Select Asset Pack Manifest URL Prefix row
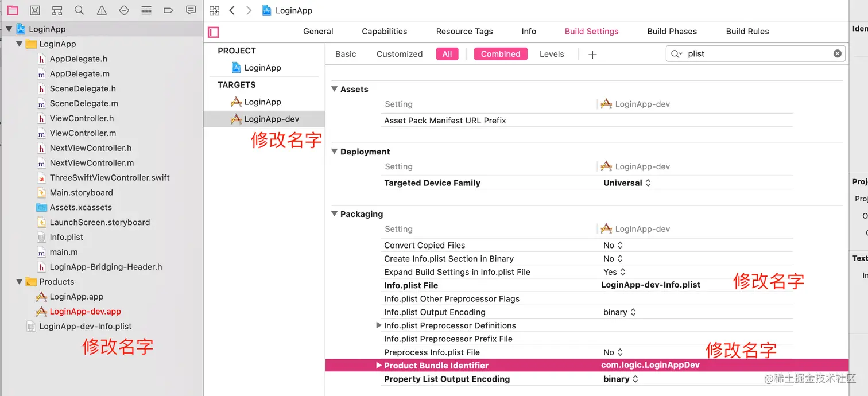868x396 pixels. (x=587, y=120)
